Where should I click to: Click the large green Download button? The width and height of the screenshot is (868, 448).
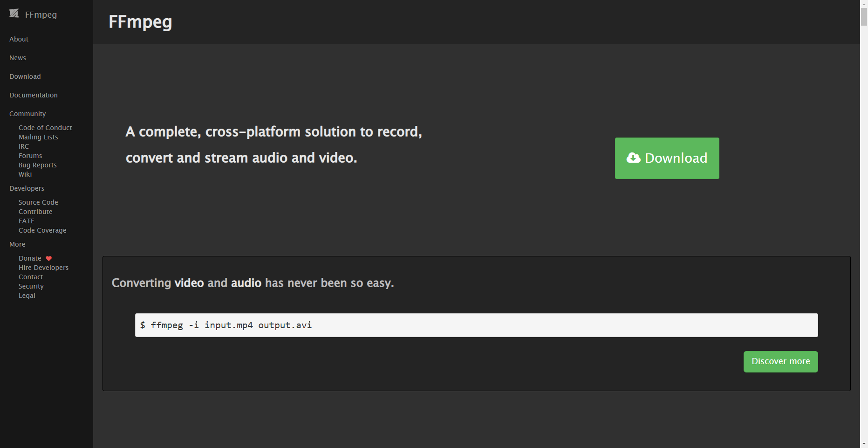[x=667, y=158]
